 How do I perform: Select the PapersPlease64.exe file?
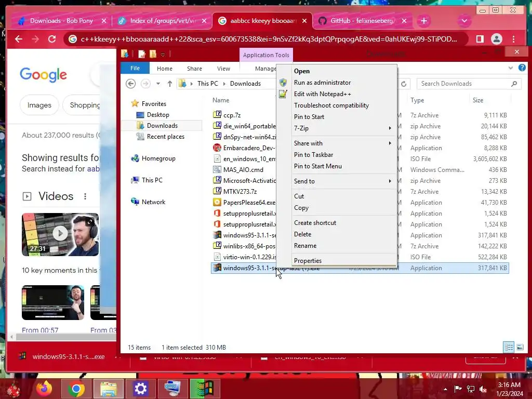point(249,203)
